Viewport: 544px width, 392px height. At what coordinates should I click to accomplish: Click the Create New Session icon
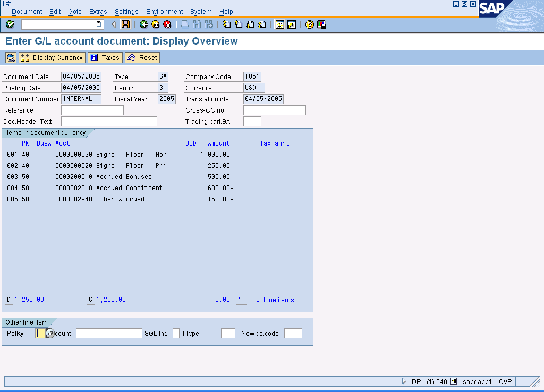[x=279, y=24]
